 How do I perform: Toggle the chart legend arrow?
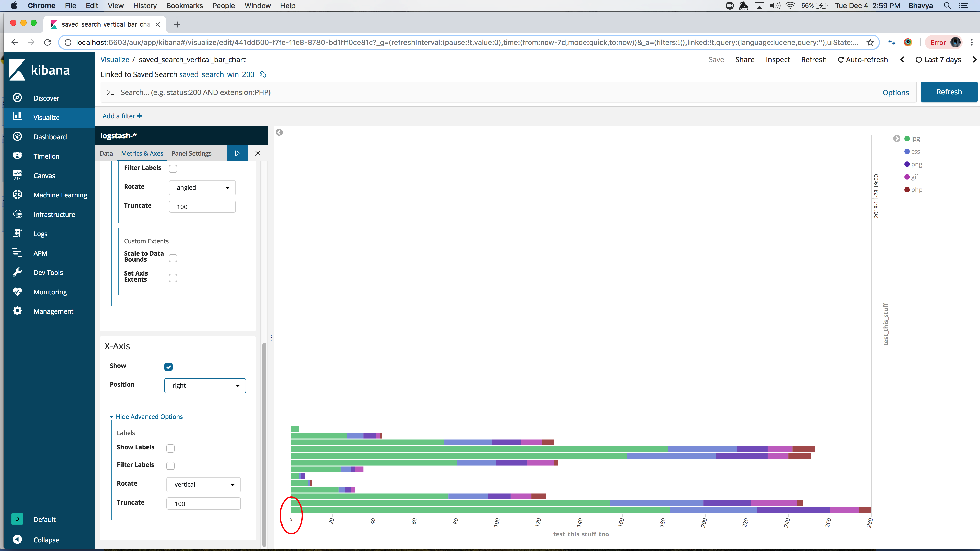(897, 139)
